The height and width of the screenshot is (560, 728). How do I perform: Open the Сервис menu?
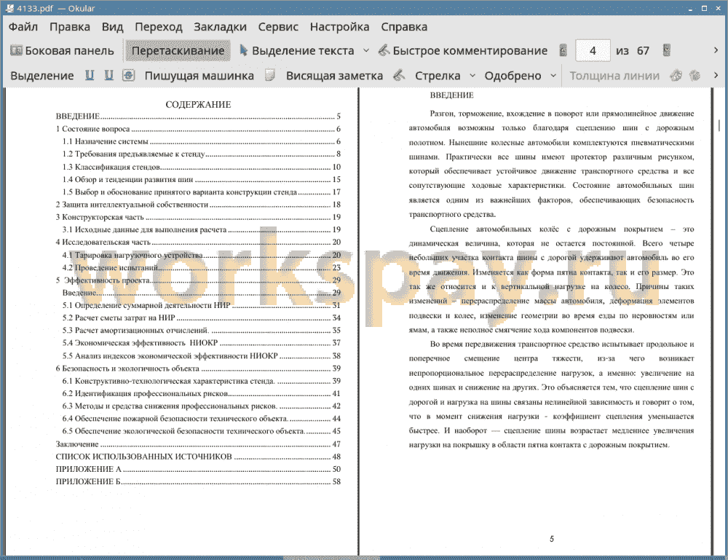278,27
